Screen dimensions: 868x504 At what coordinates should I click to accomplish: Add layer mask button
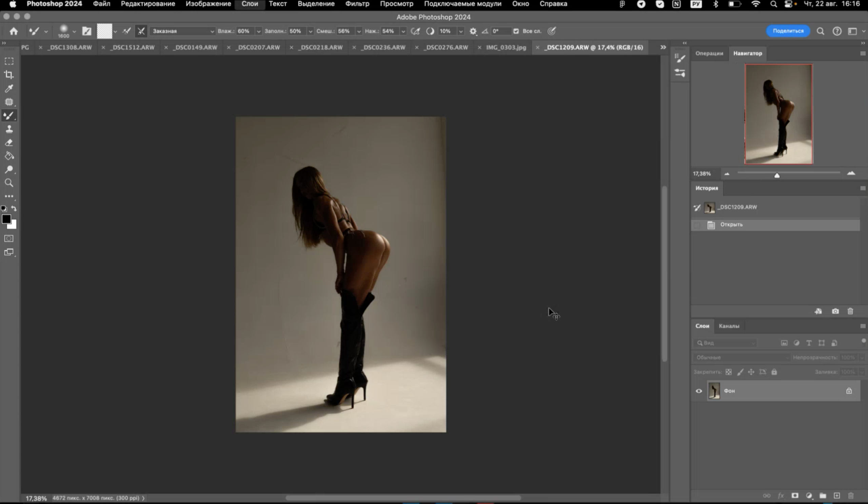click(795, 496)
